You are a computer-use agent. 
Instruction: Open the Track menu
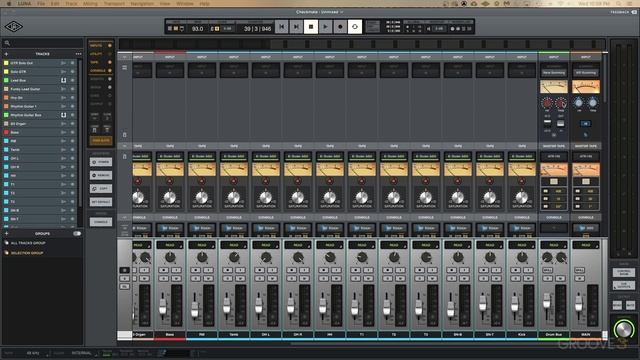(71, 3)
